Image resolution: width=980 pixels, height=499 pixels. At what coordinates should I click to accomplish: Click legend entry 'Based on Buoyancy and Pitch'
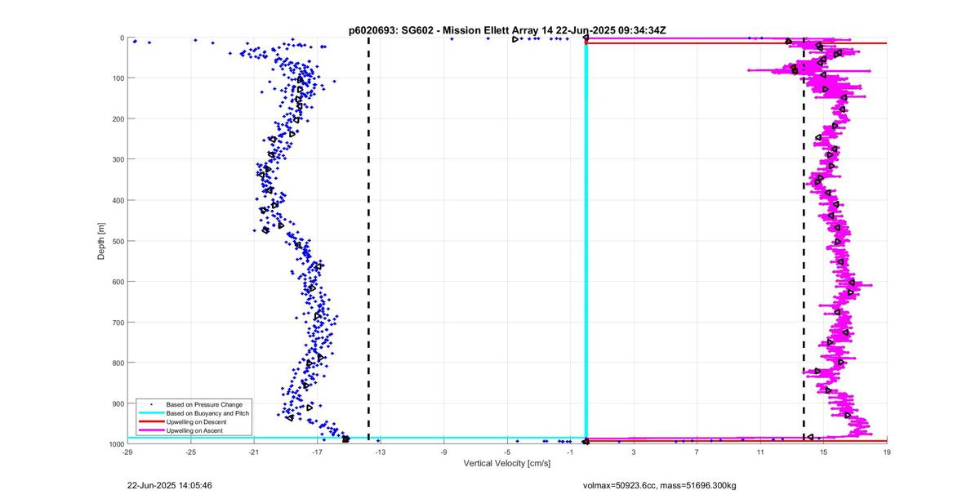coord(207,413)
